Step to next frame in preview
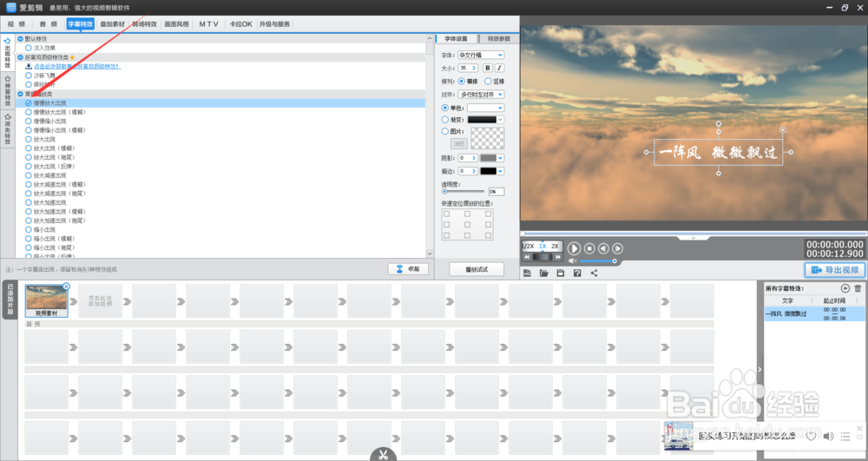The image size is (868, 461). pos(618,249)
